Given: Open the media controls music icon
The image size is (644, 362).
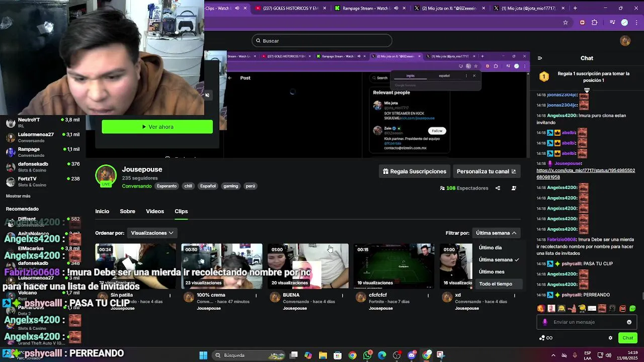Looking at the screenshot, I should point(612,23).
